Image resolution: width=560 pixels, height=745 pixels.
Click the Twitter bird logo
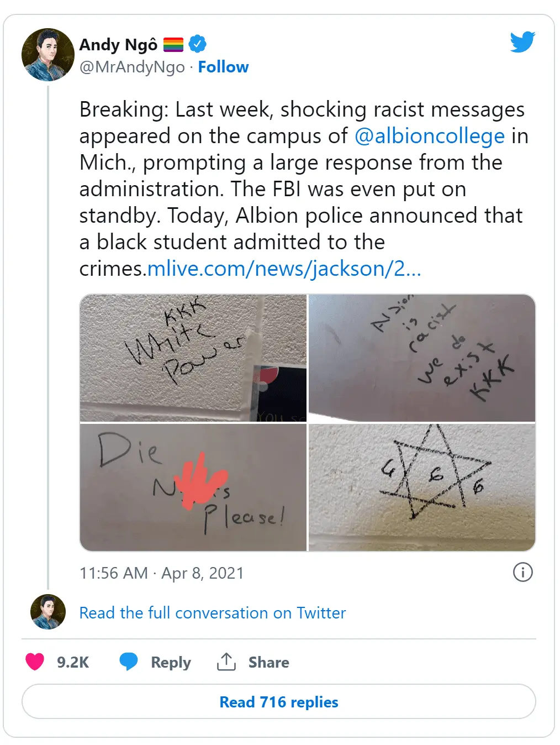click(522, 42)
